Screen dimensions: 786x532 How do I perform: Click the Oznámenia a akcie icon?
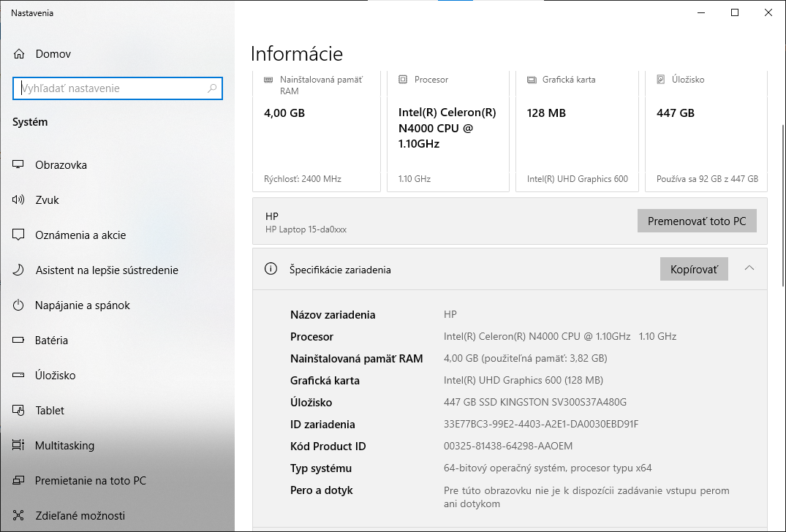pos(18,235)
